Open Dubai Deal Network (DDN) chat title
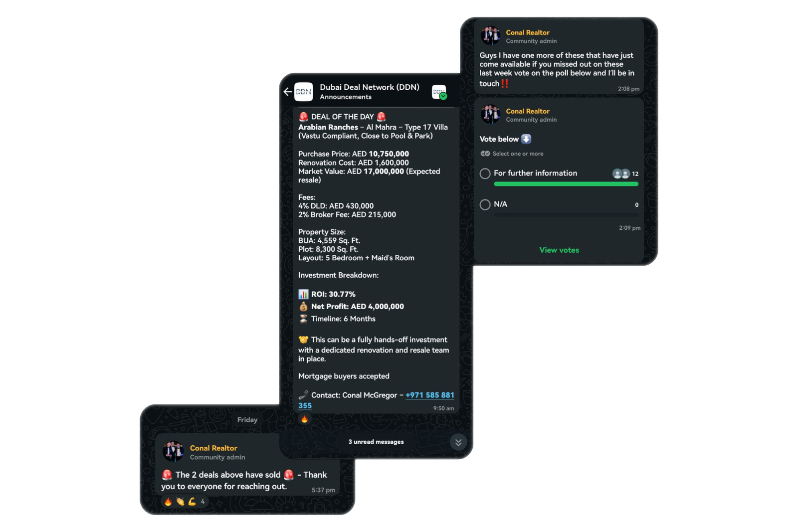 point(370,87)
